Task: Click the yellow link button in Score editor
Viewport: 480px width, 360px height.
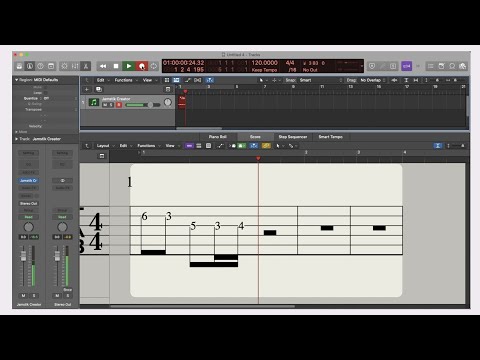Action: pyautogui.click(x=266, y=146)
